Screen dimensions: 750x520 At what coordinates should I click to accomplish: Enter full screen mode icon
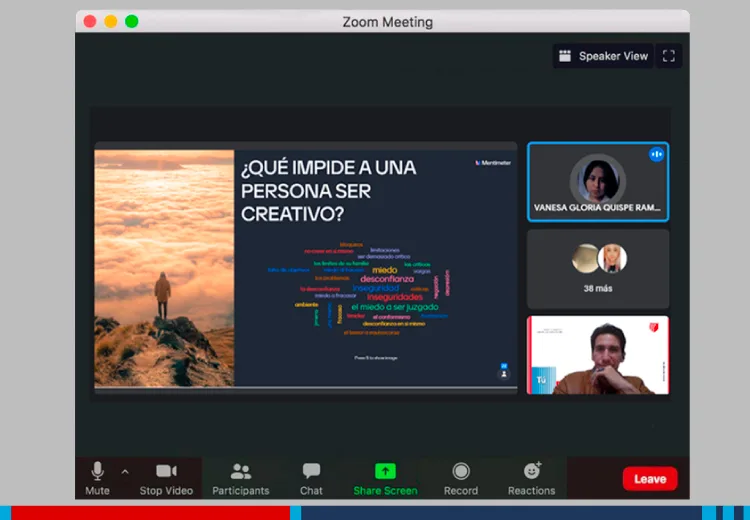coord(669,56)
